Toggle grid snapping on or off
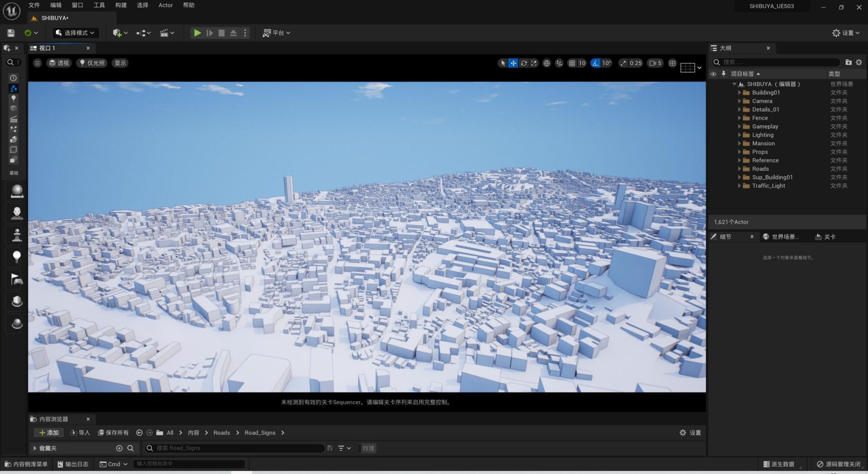Screen dimensions: 868x474 click(x=572, y=63)
